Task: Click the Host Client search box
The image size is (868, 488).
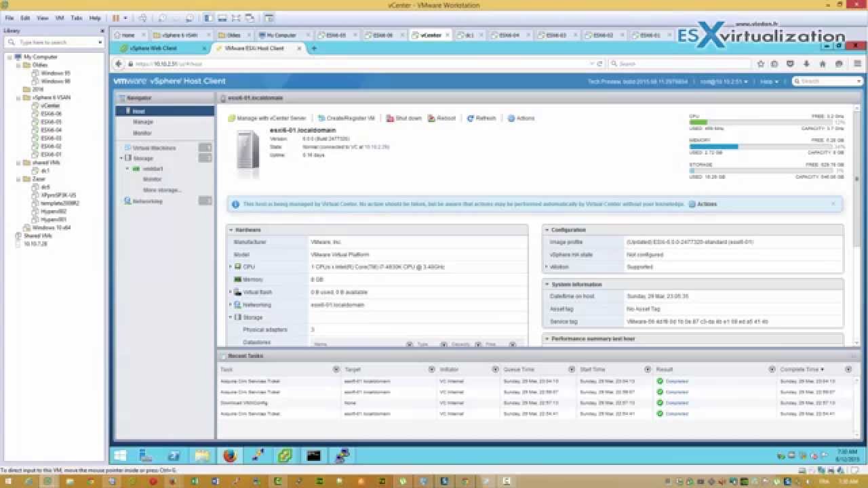Action: coord(827,81)
